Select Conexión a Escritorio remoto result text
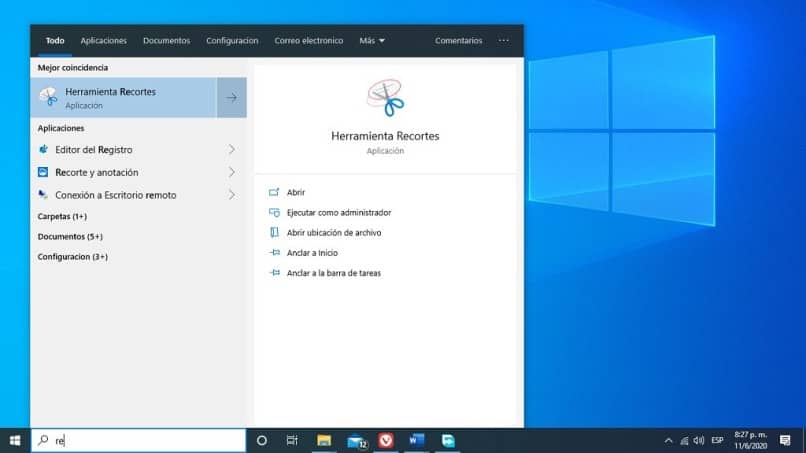This screenshot has width=806, height=453. tap(116, 195)
